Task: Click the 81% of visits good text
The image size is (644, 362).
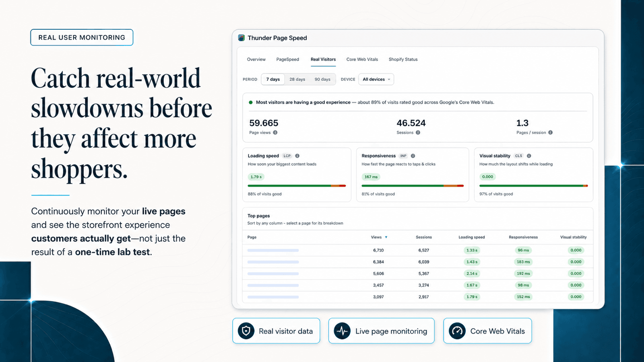Action: 378,194
